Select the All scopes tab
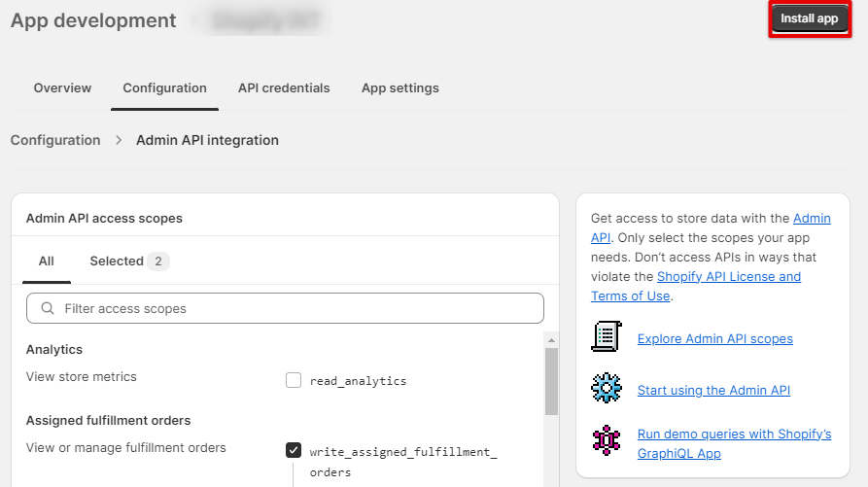The height and width of the screenshot is (487, 868). (47, 261)
